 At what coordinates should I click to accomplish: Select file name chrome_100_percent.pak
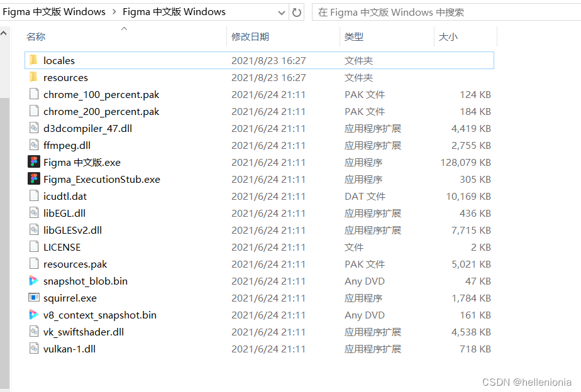click(x=101, y=95)
